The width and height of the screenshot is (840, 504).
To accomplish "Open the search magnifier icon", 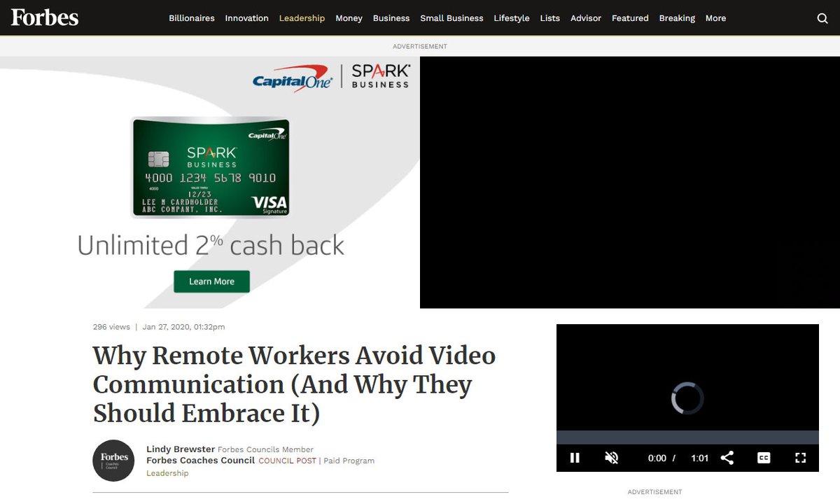I will pyautogui.click(x=822, y=18).
